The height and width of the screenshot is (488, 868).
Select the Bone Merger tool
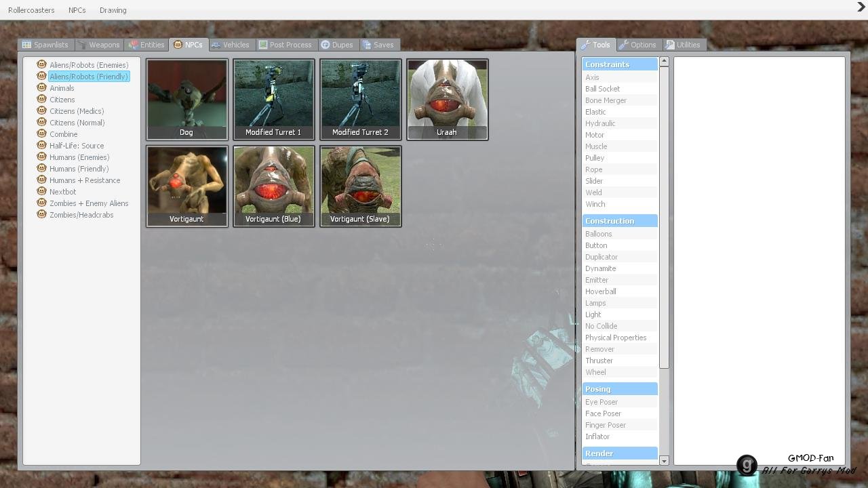(620, 100)
